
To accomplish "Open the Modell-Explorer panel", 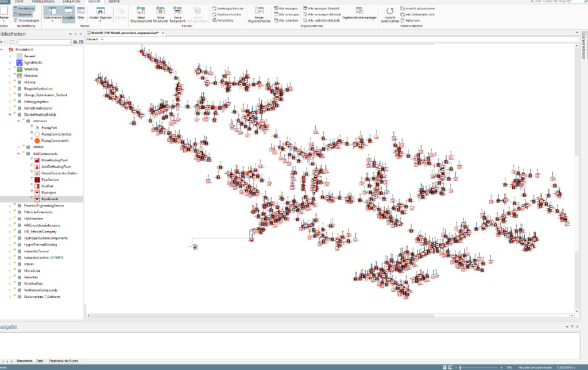I will (x=100, y=14).
